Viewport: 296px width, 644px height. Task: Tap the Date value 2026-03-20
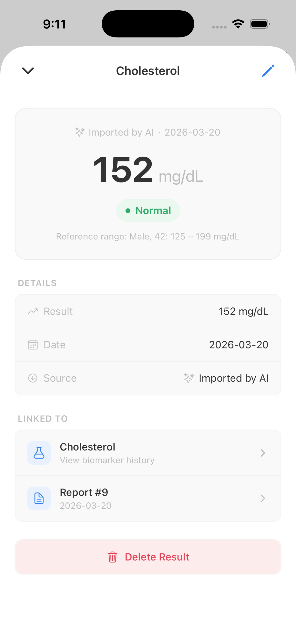[x=238, y=344]
